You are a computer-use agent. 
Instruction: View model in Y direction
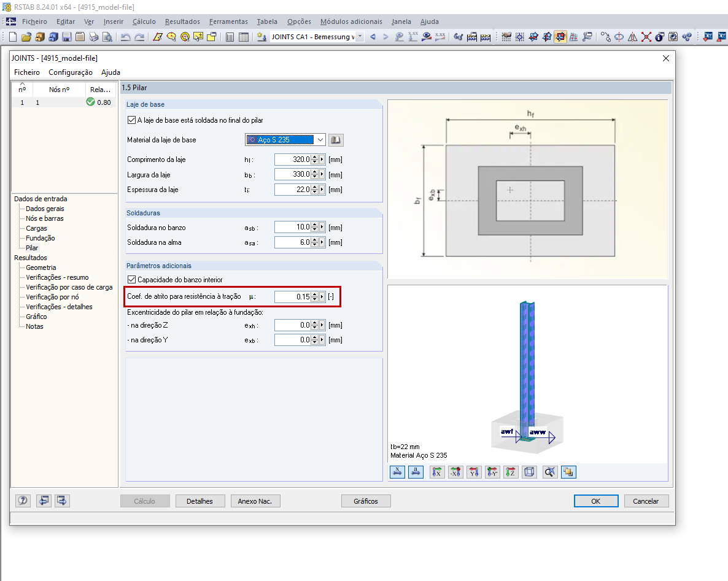tap(474, 472)
